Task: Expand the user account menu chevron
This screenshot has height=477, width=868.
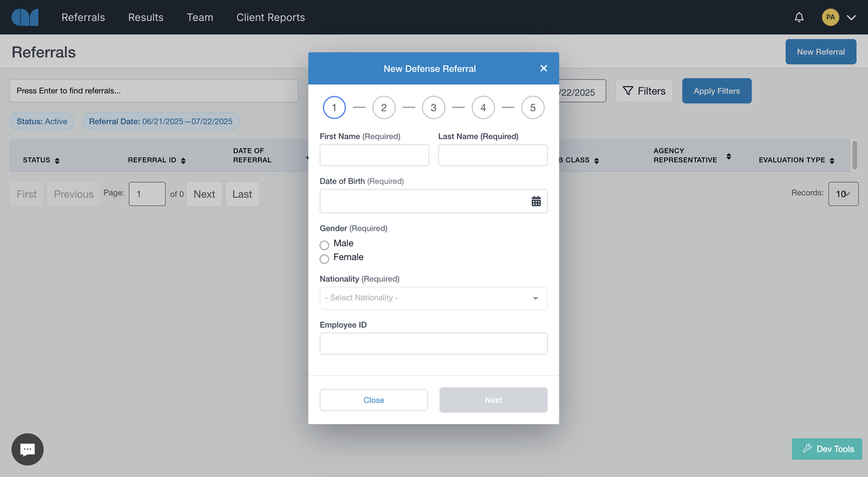Action: 852,18
